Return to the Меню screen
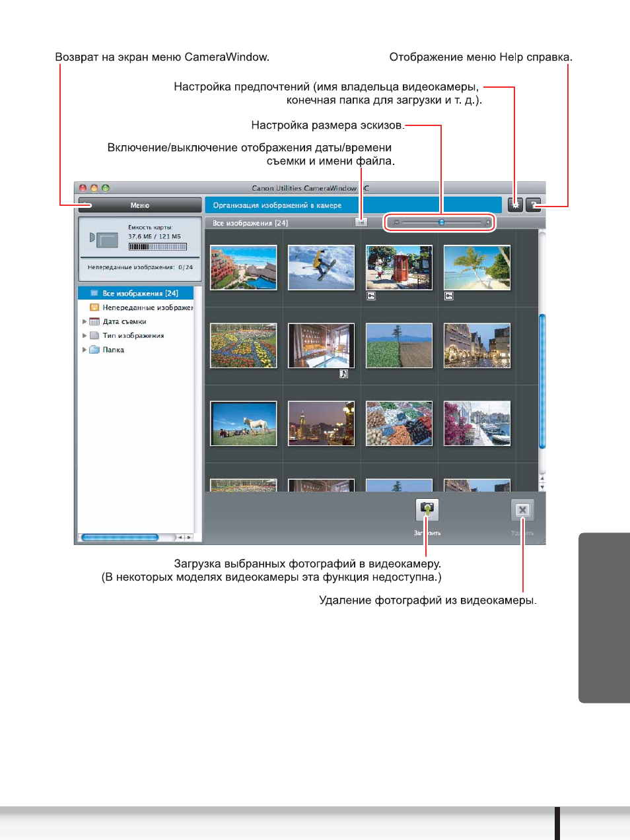The image size is (630, 840). pos(140,205)
